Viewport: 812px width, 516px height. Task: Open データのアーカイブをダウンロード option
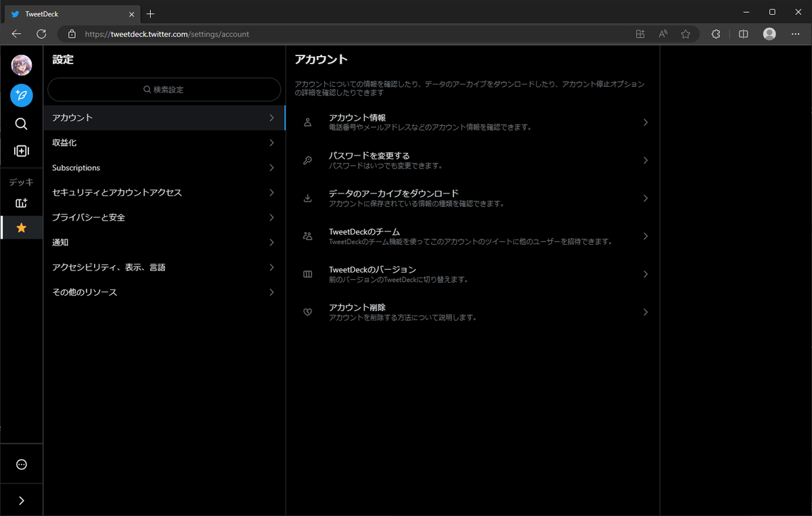[472, 198]
